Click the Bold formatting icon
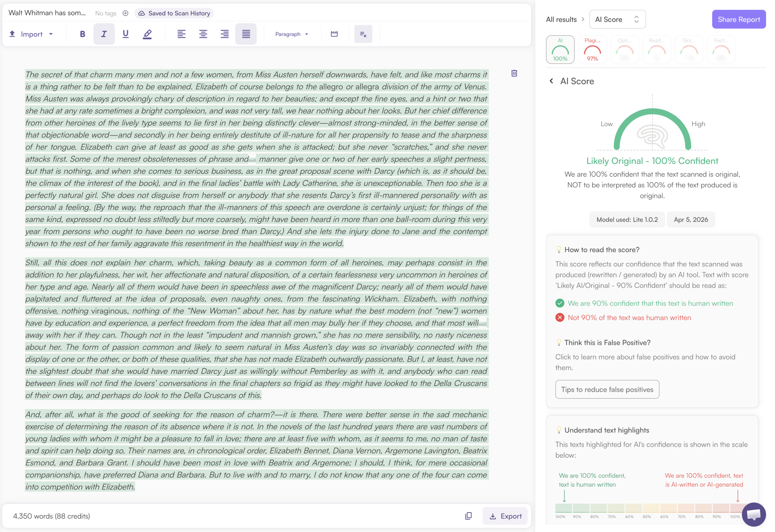The width and height of the screenshot is (775, 532). pyautogui.click(x=82, y=34)
